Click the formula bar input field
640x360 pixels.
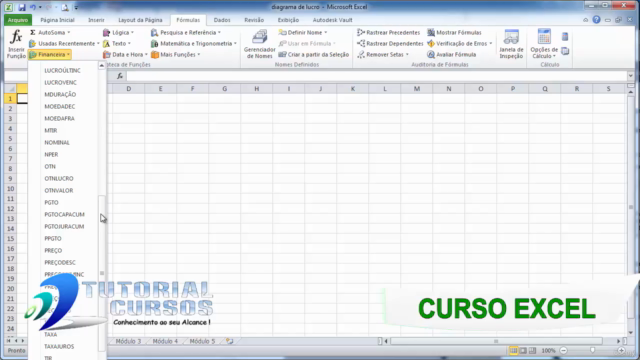377,76
